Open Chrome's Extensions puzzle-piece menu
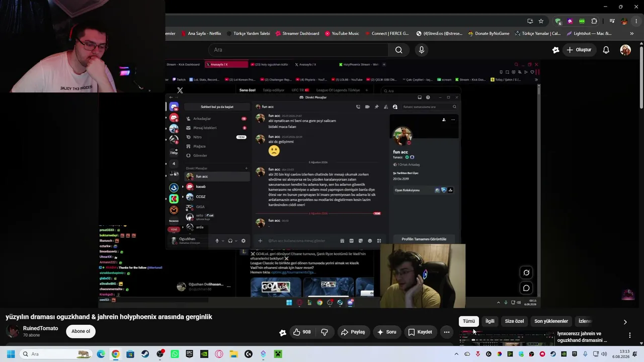644x362 pixels. click(594, 21)
